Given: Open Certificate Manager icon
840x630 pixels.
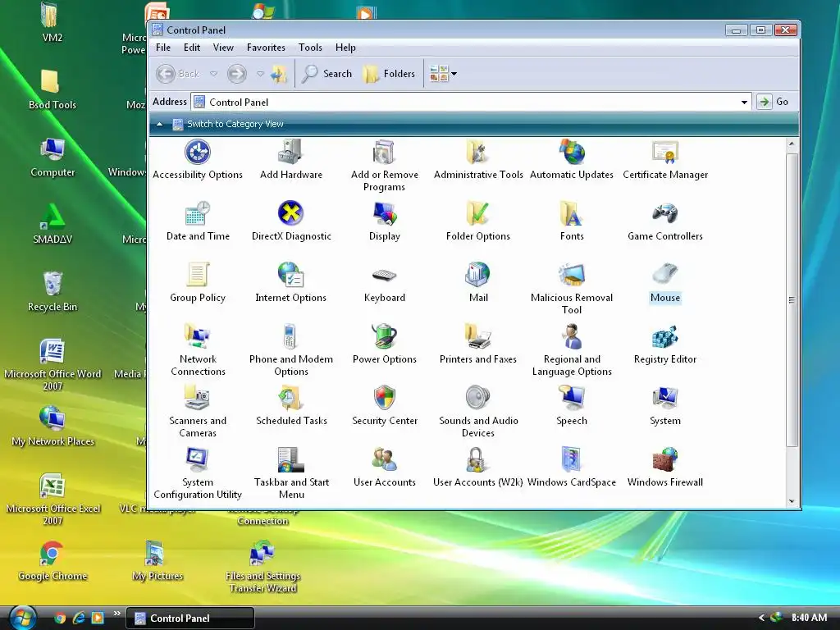Looking at the screenshot, I should (664, 160).
